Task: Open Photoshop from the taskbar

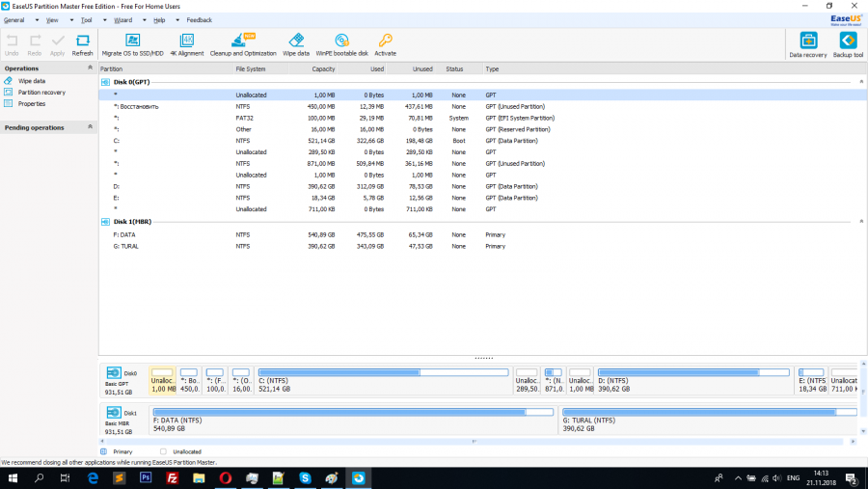Action: coord(146,477)
